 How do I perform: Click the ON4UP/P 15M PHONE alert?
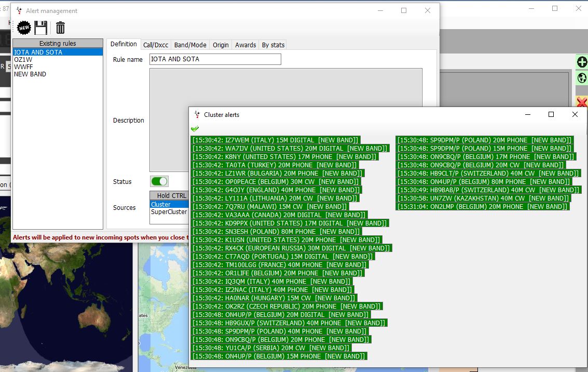click(279, 356)
